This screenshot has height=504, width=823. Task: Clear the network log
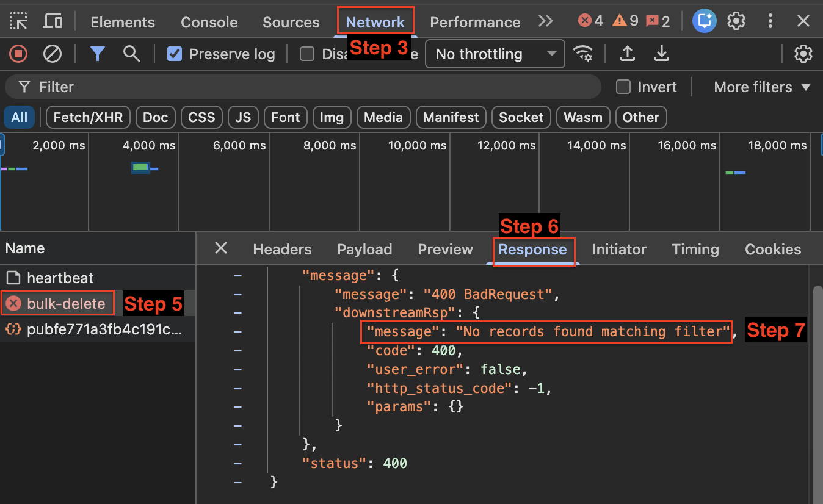tap(53, 54)
